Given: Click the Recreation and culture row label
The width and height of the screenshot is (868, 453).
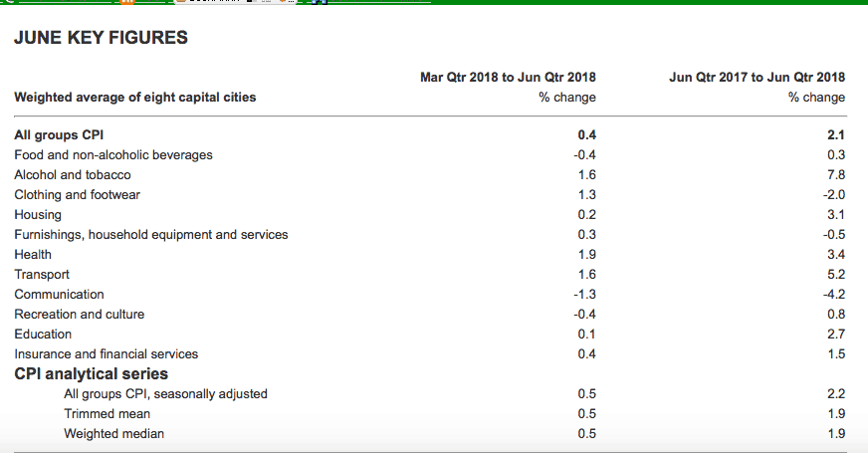Looking at the screenshot, I should (79, 314).
